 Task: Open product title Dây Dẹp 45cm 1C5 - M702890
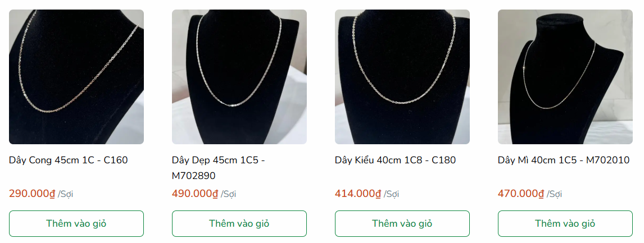point(218,168)
